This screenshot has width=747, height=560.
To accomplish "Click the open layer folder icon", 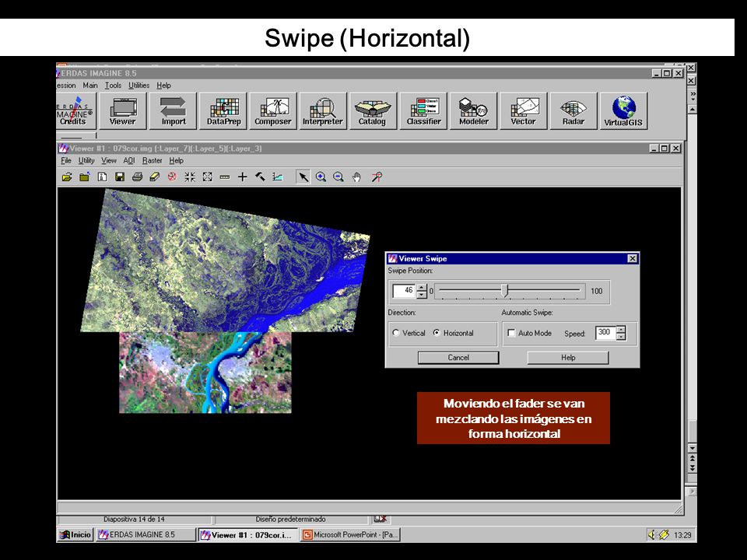I will (x=67, y=177).
